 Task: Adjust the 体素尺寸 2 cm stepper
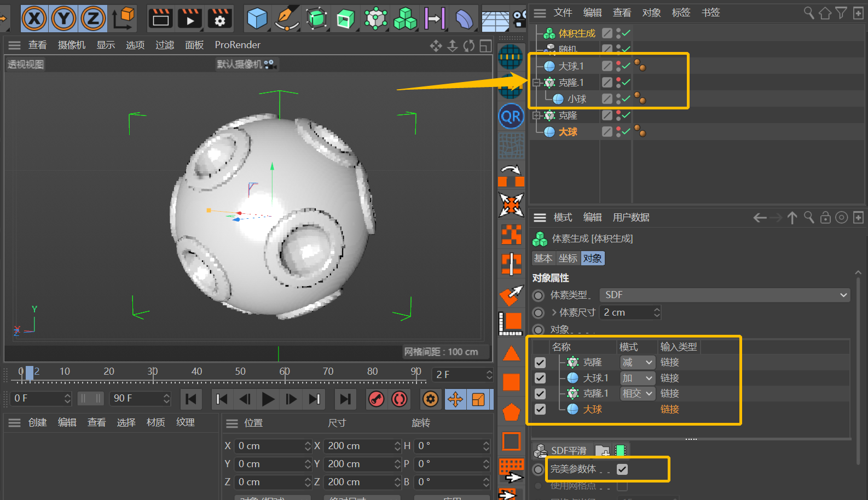657,312
